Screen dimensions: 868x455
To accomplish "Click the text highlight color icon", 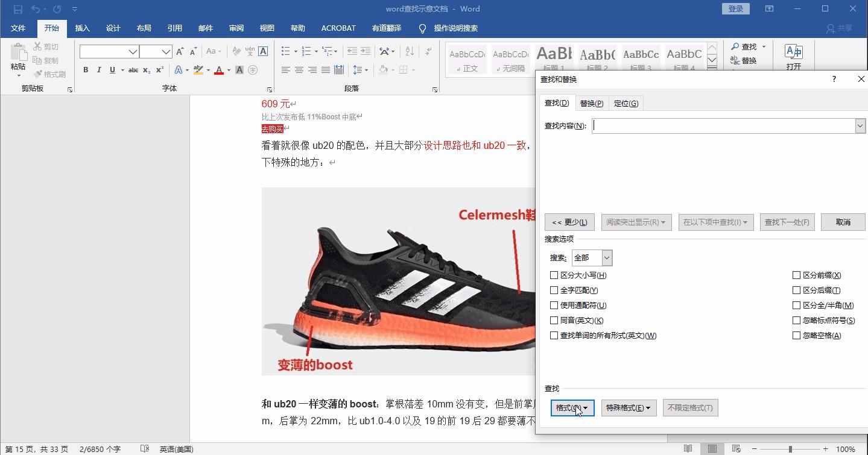I will 198,70.
